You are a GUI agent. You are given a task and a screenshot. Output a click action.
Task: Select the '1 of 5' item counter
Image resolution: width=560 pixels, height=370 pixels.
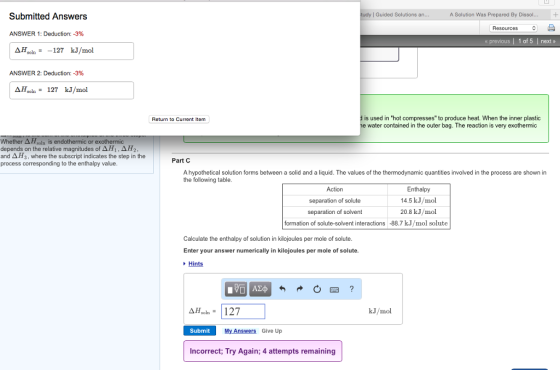pyautogui.click(x=525, y=41)
